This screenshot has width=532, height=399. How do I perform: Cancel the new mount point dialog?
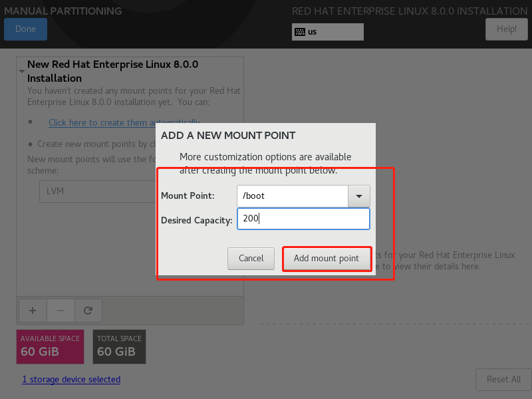(251, 259)
